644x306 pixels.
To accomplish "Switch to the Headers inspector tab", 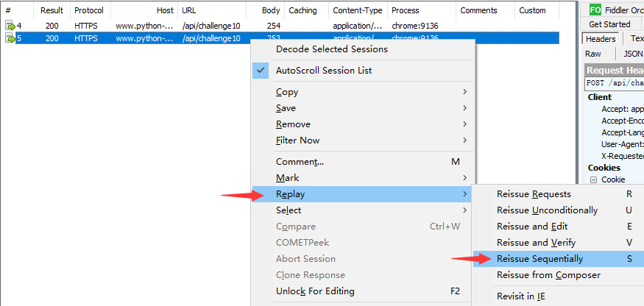I will click(601, 39).
